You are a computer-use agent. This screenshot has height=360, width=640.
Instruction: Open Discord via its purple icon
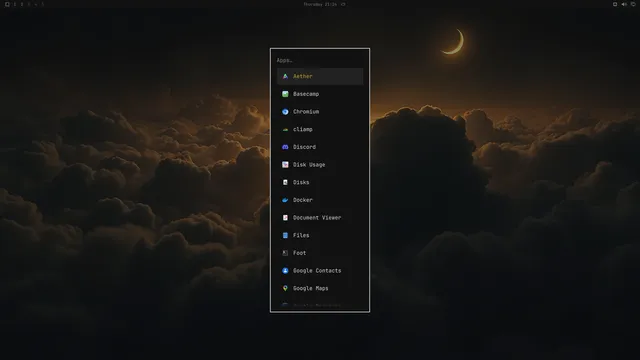285,147
